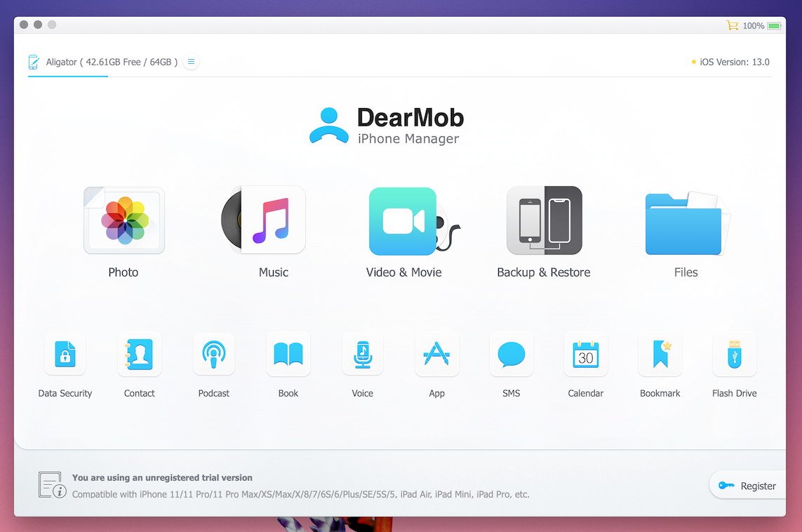Open the Photo manager icon
This screenshot has height=532, width=802.
click(x=124, y=220)
